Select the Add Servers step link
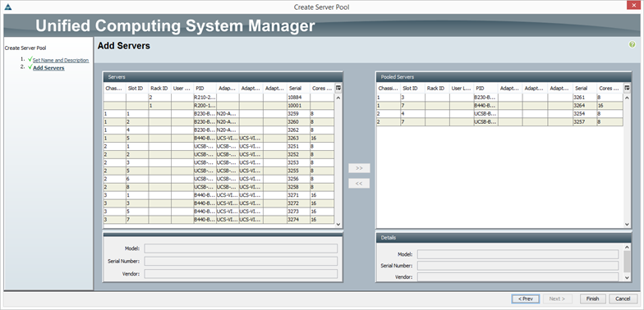This screenshot has width=644, height=310. click(48, 68)
